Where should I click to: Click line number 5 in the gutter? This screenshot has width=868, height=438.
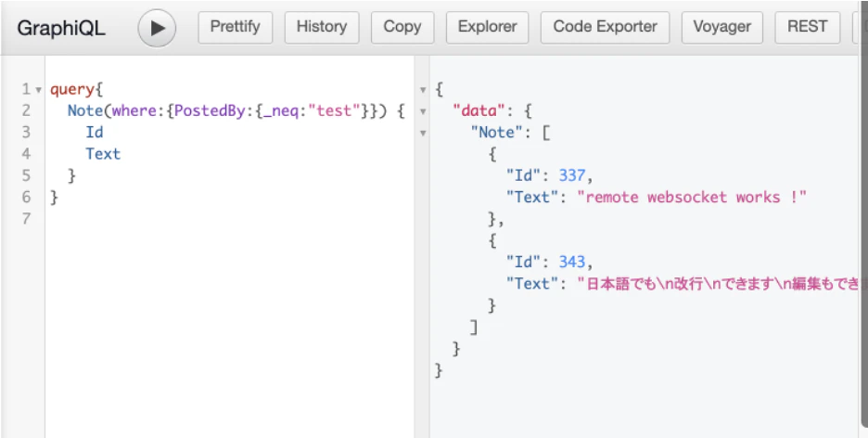point(26,175)
